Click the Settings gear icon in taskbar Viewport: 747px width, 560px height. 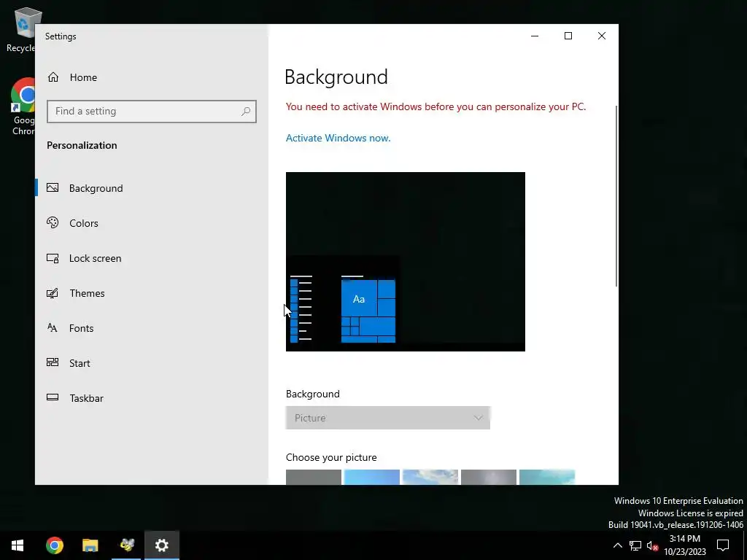coord(162,545)
